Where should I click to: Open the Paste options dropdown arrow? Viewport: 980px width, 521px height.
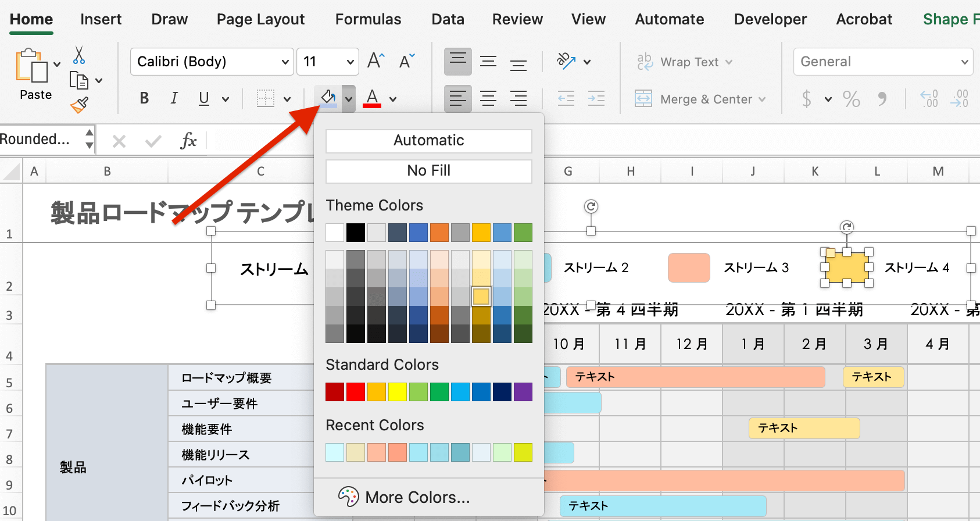click(57, 64)
